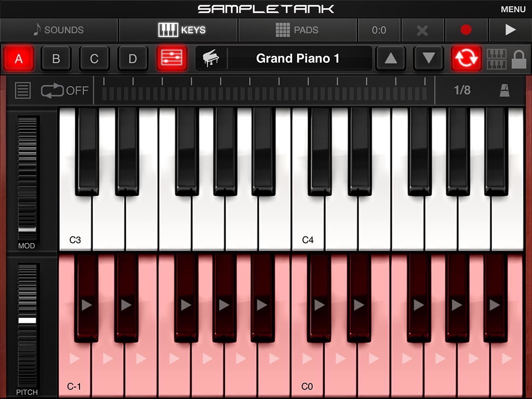Switch to the PADS tab

pyautogui.click(x=297, y=30)
